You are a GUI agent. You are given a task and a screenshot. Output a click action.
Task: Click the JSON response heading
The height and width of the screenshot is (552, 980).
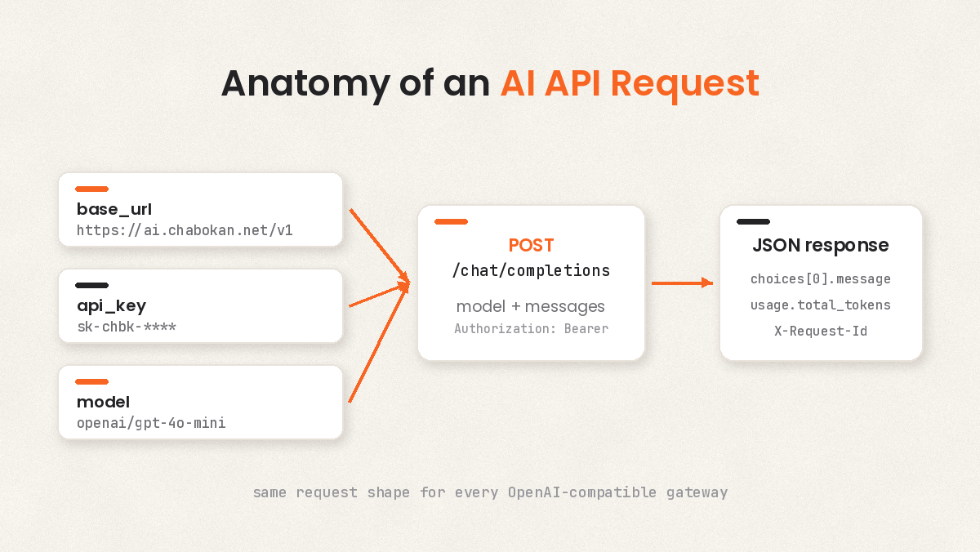pos(821,245)
